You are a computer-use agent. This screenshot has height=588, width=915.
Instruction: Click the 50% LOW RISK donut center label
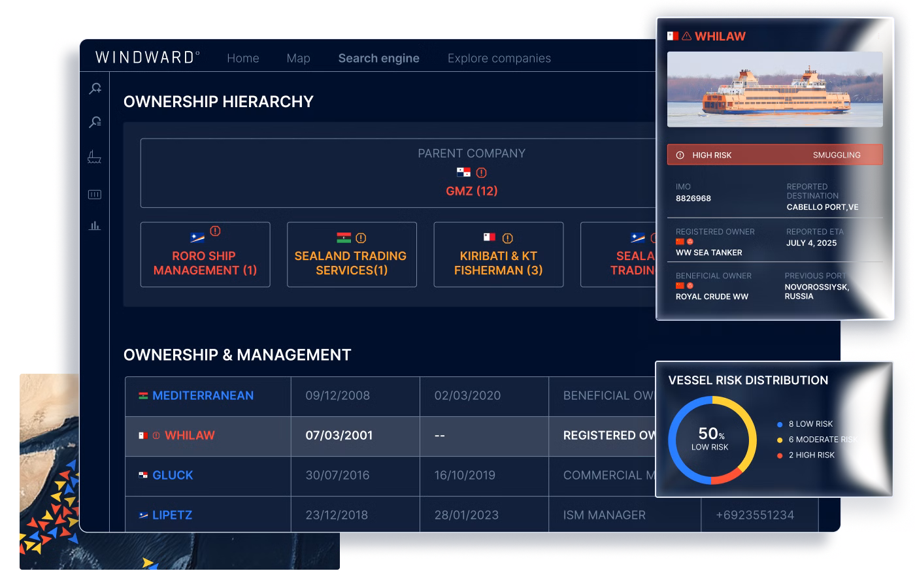[x=710, y=439]
